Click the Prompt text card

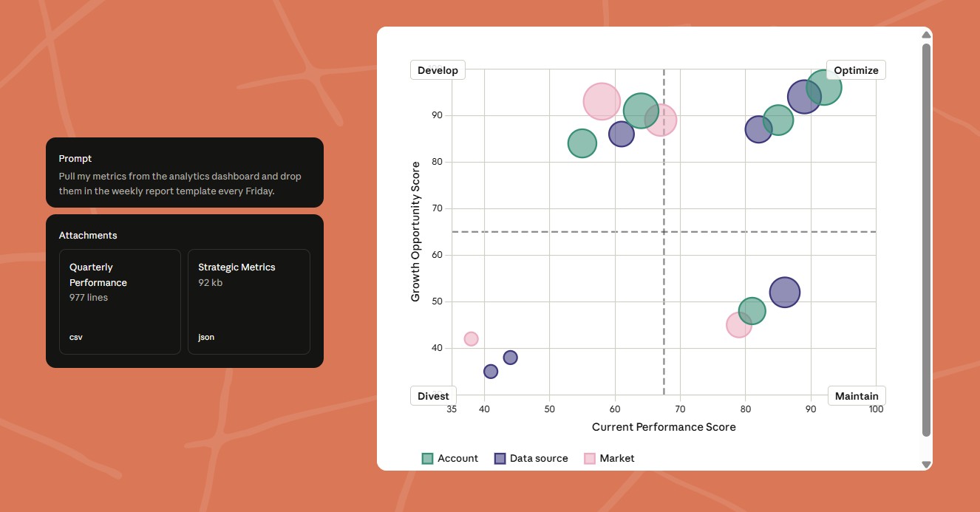(185, 172)
